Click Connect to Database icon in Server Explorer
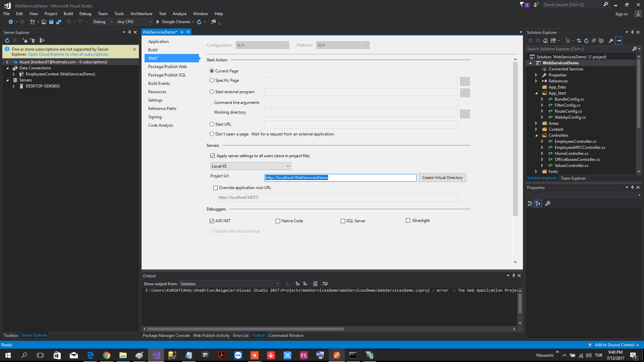This screenshot has height=362, width=644. (x=25, y=40)
